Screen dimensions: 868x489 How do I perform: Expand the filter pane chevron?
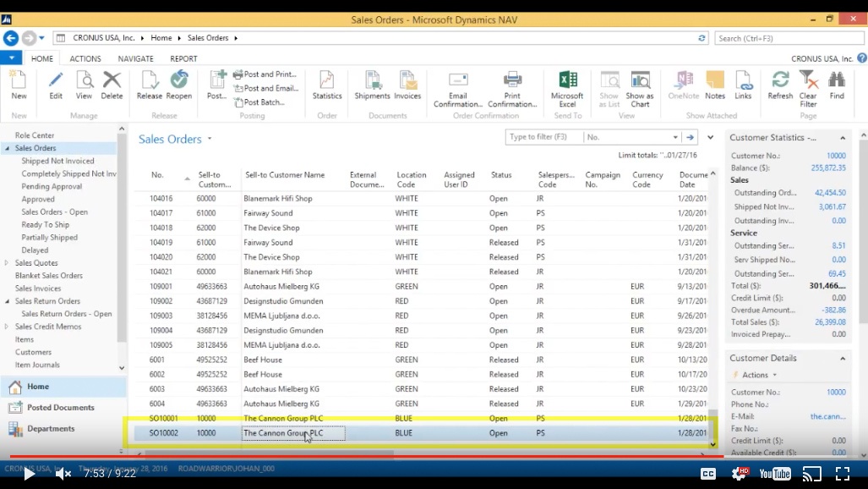coord(710,137)
